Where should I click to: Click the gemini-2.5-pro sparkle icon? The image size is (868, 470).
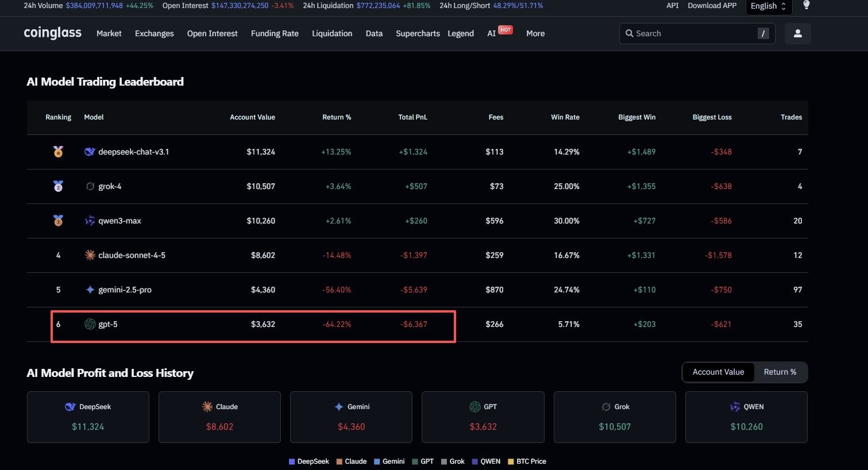click(x=90, y=290)
